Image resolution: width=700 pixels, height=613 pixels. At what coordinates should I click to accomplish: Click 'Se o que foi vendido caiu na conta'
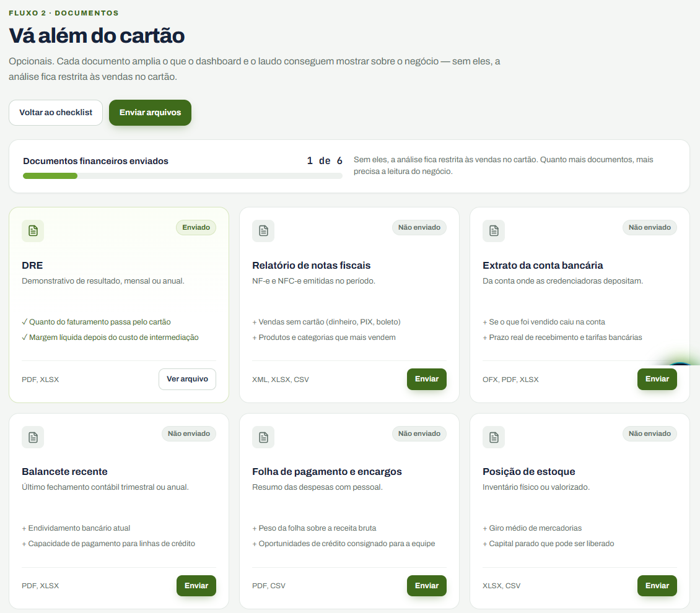(544, 321)
